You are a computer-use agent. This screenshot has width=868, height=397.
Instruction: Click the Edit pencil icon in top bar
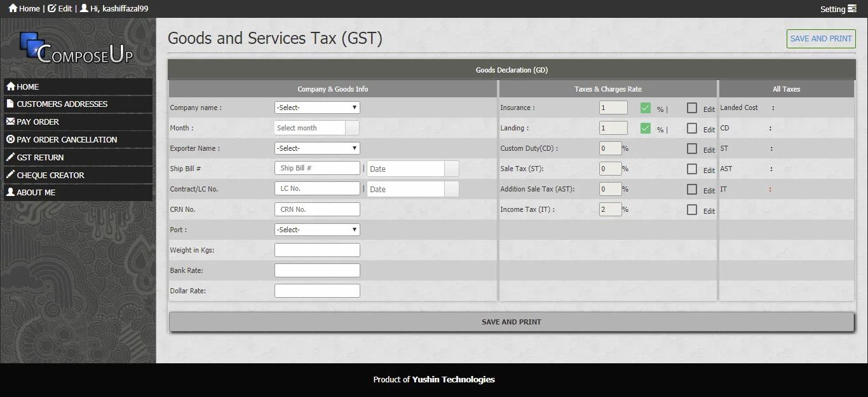[51, 8]
